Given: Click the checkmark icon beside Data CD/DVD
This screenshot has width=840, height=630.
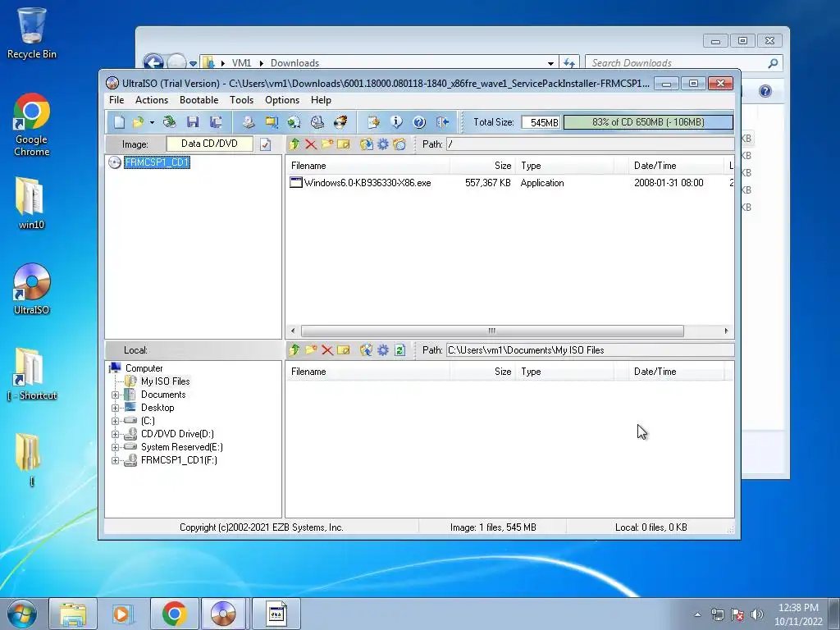Looking at the screenshot, I should point(266,144).
